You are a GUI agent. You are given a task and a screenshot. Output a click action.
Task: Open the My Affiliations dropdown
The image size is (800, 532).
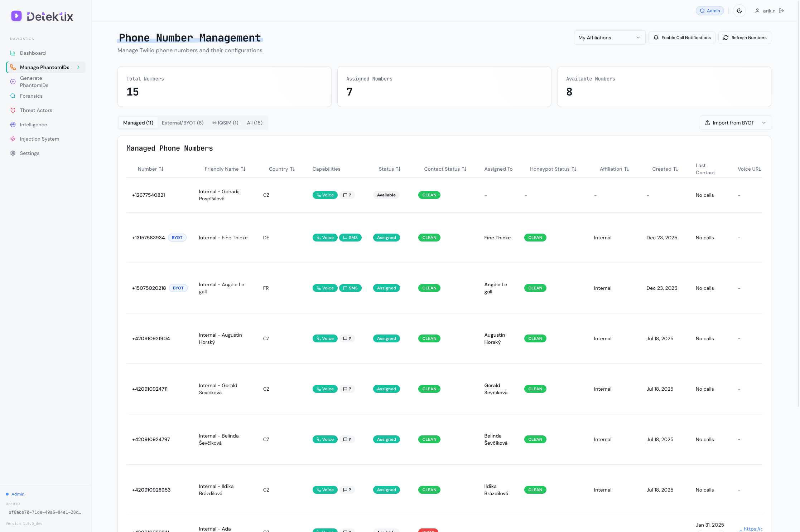point(609,38)
